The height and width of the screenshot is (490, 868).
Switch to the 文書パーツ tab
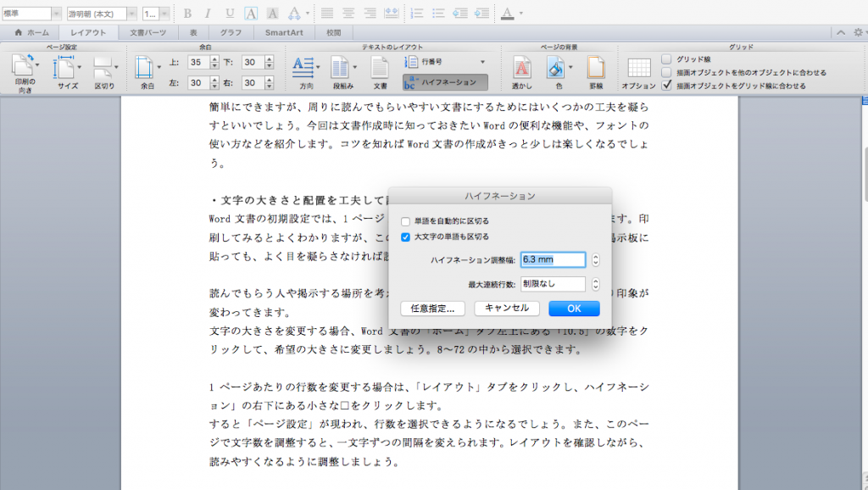tap(147, 33)
